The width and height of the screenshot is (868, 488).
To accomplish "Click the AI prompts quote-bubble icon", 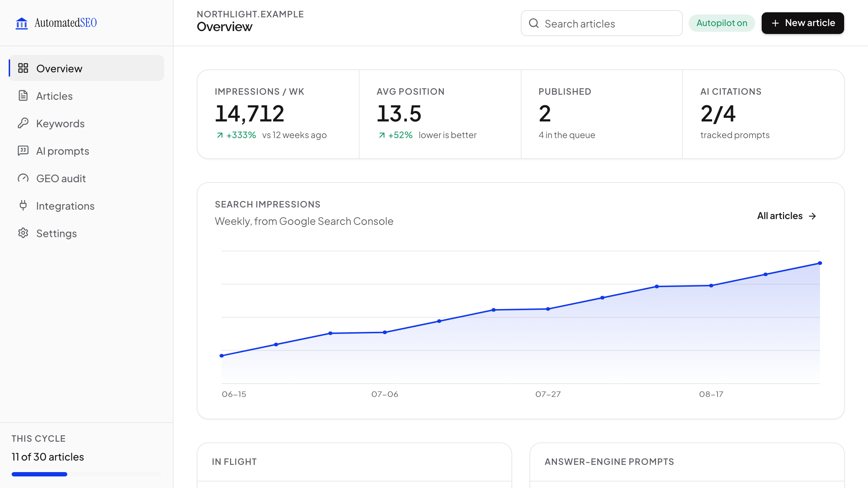I will (x=23, y=150).
